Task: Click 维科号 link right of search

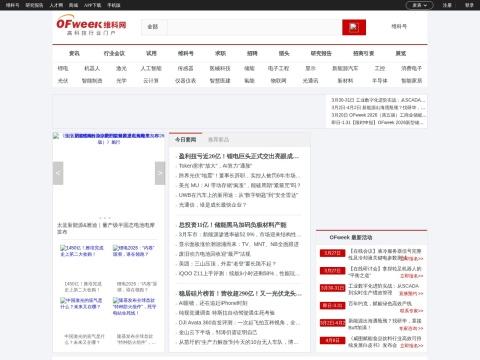Action: coord(399,26)
